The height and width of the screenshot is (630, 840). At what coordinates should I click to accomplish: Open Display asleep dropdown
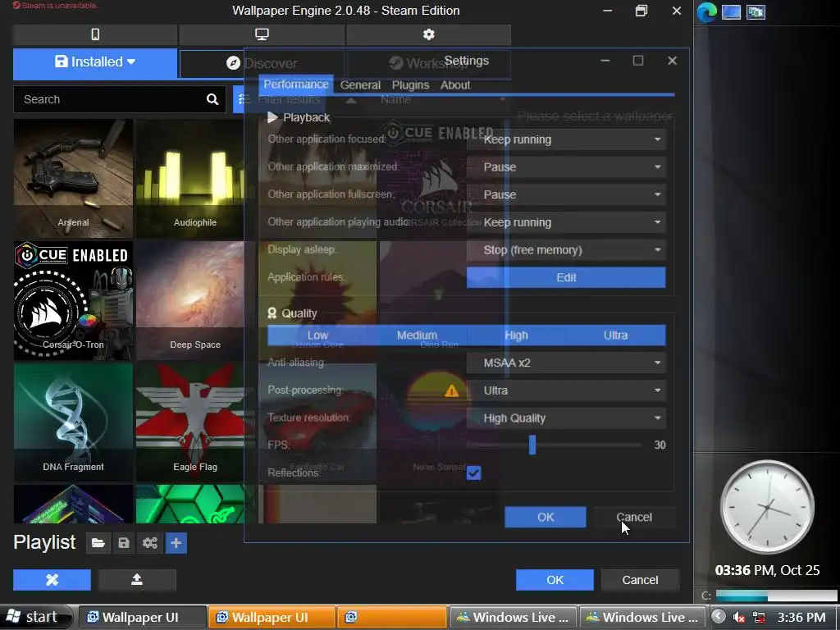(566, 249)
